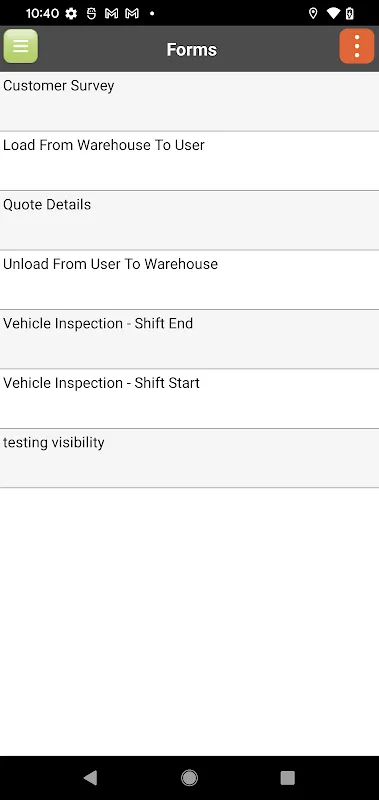Tap the battery icon in status bar
Image resolution: width=379 pixels, height=800 pixels.
(x=349, y=14)
